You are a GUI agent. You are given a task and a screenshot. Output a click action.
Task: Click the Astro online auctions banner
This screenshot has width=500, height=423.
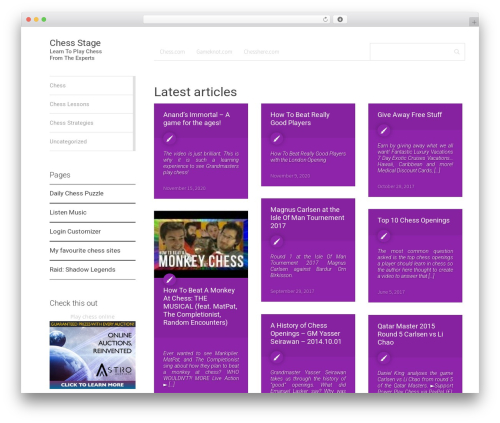click(93, 355)
